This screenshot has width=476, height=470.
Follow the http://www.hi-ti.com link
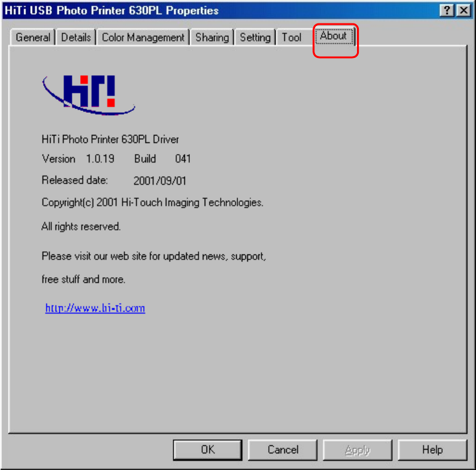click(95, 308)
